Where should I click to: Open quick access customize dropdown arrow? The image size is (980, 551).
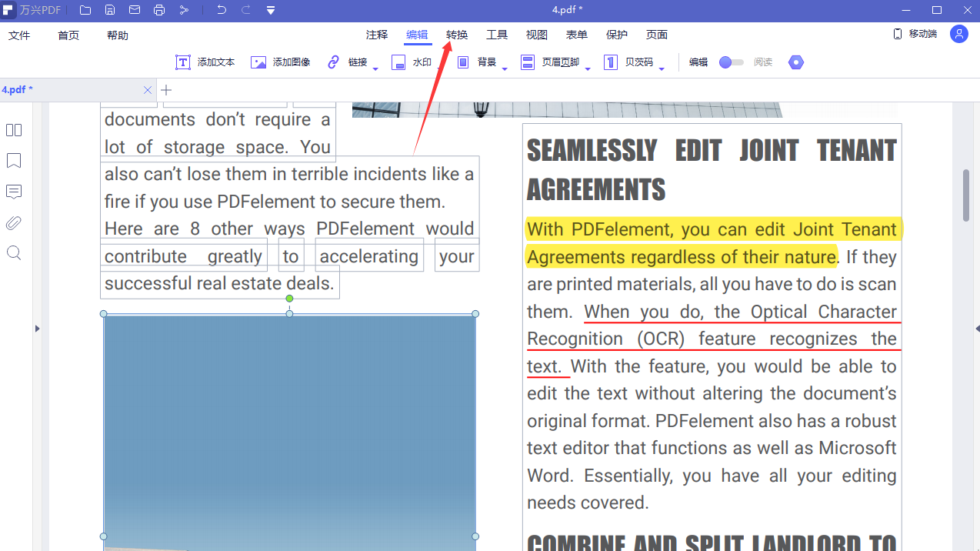pos(271,11)
